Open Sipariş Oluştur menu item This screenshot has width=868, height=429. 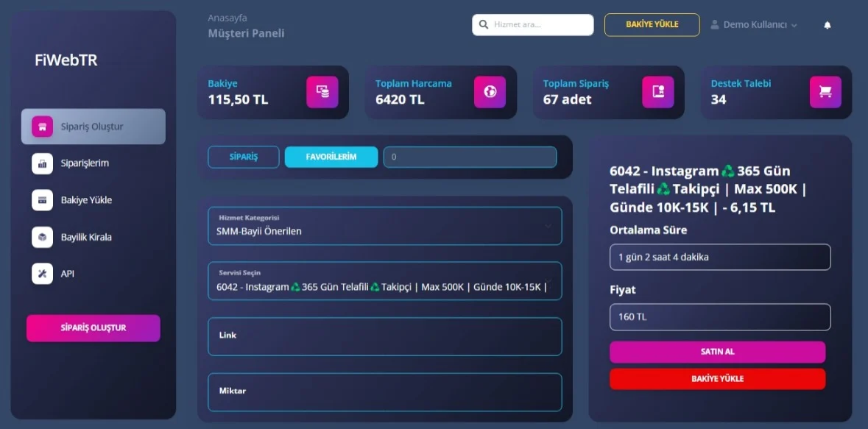(x=93, y=127)
